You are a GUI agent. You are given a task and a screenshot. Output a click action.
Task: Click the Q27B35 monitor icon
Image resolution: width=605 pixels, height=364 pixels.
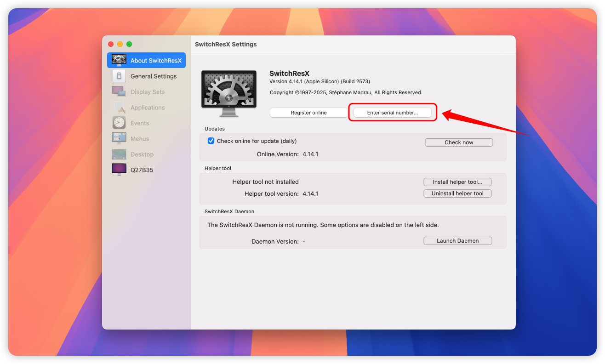point(119,170)
